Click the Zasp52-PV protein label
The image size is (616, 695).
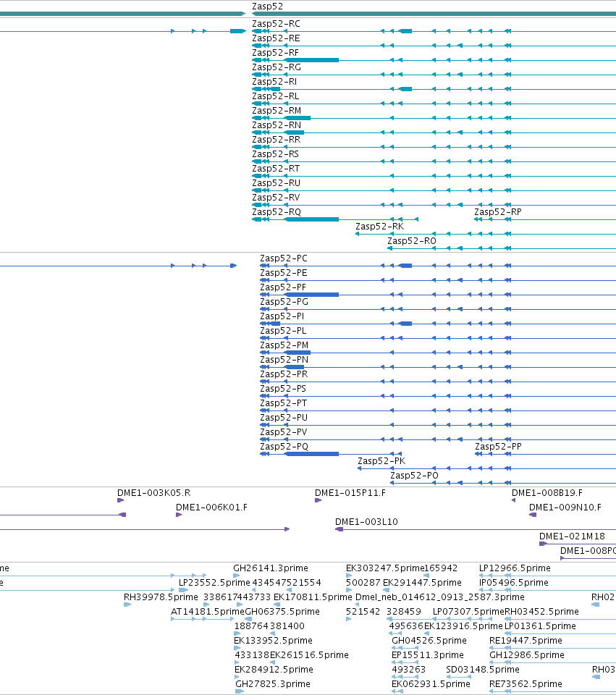tap(283, 432)
